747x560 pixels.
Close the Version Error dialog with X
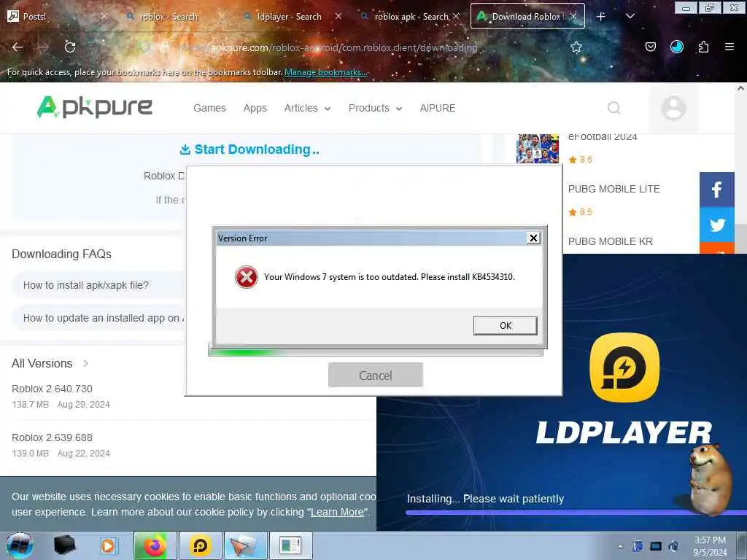coord(533,238)
